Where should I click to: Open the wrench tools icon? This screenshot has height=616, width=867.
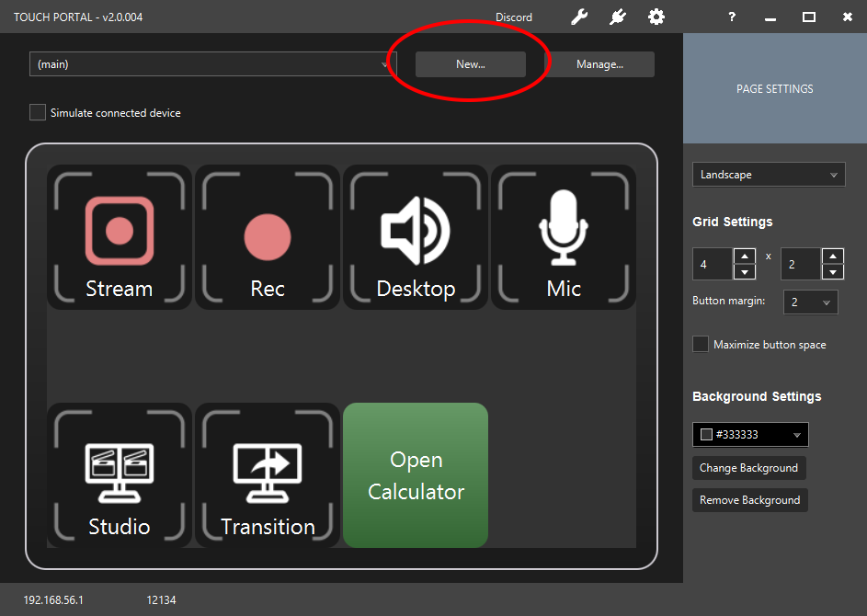(x=579, y=17)
